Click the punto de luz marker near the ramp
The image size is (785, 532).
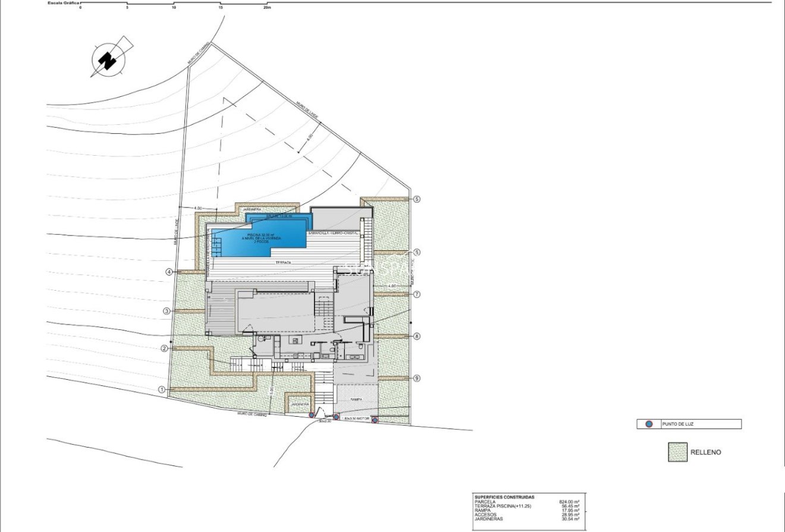click(336, 417)
